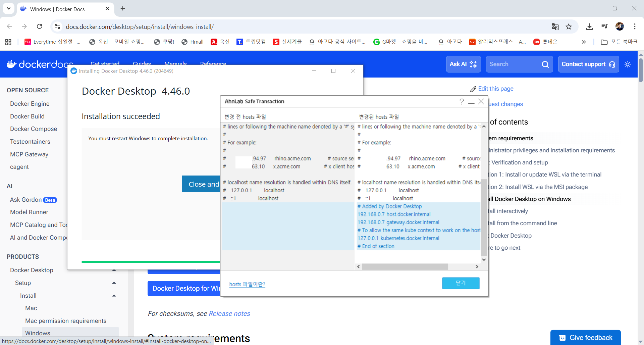Click the hosts panel horizontal scrollbar

coord(405,266)
